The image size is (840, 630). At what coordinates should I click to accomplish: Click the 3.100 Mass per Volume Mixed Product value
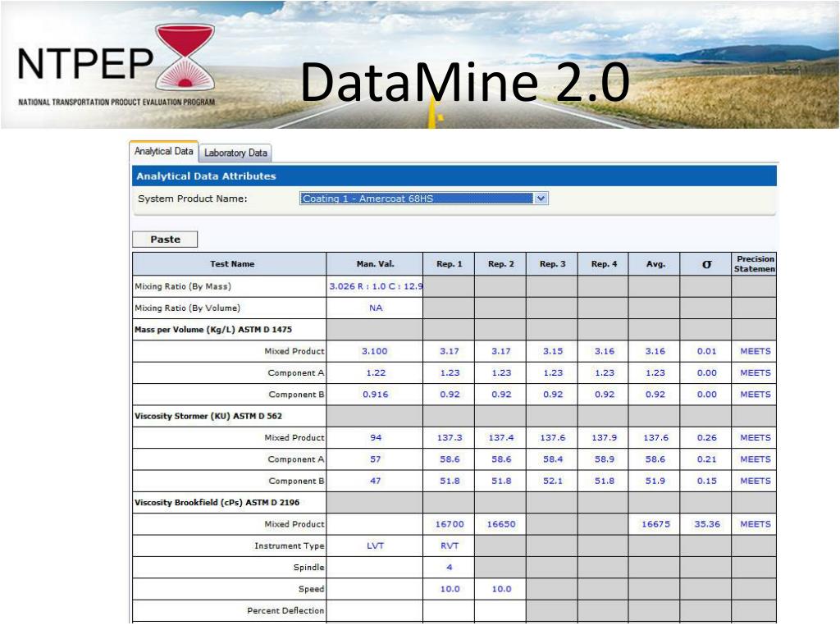pos(375,351)
